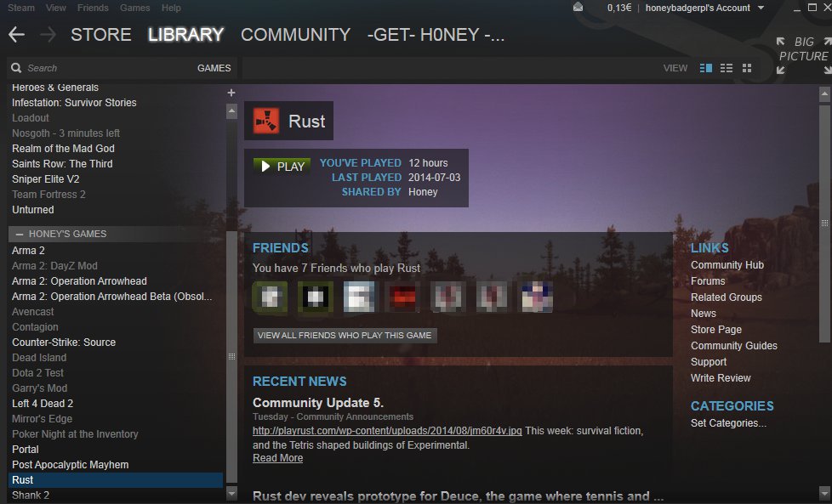
Task: Open the Friends menu
Action: 93,8
